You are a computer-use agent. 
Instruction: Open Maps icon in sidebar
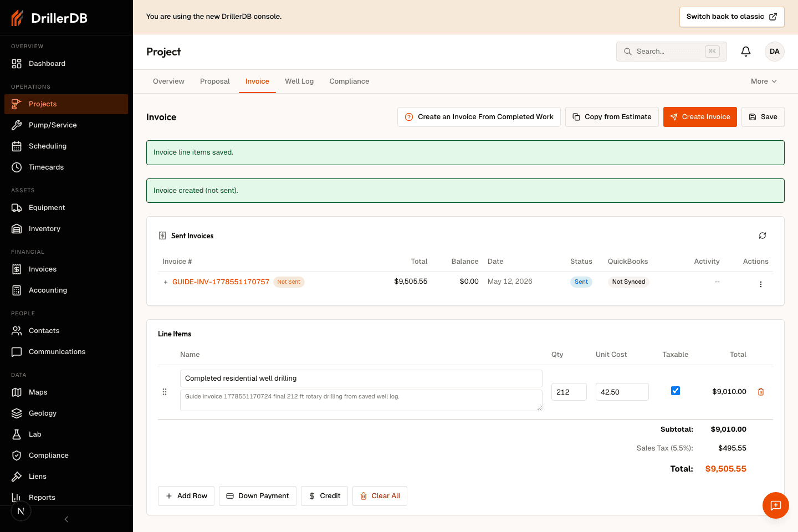tap(17, 392)
